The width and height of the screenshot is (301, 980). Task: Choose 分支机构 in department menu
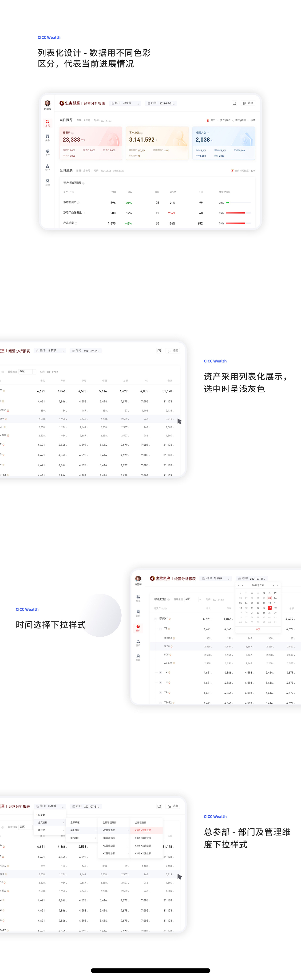tap(49, 822)
